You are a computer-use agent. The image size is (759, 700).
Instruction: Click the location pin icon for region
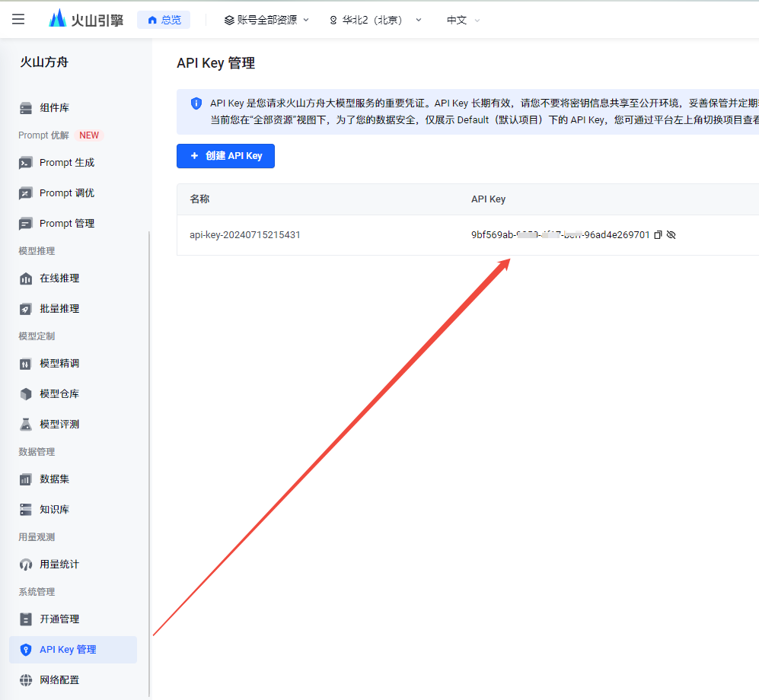[x=333, y=20]
